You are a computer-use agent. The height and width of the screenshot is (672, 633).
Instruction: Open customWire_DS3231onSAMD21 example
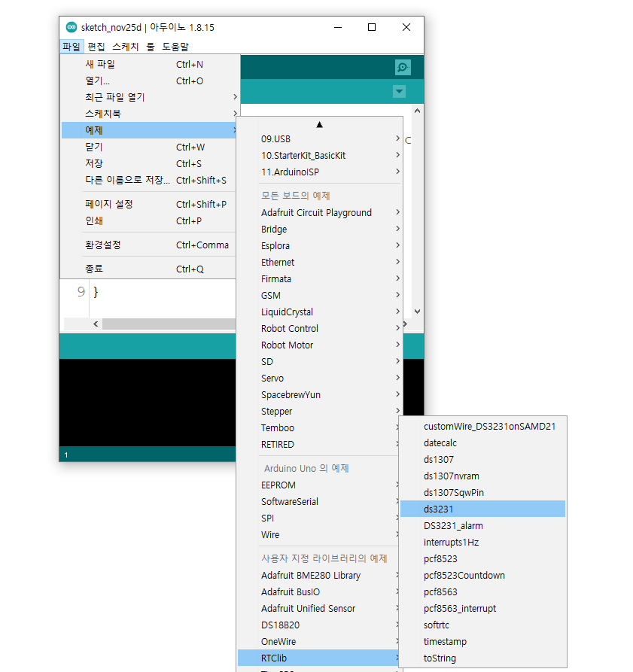pyautogui.click(x=483, y=427)
